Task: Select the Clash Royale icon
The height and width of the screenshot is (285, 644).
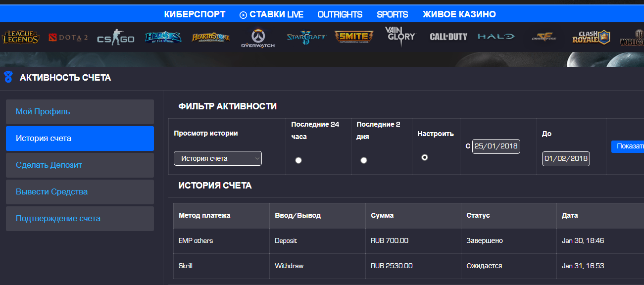Action: [590, 36]
